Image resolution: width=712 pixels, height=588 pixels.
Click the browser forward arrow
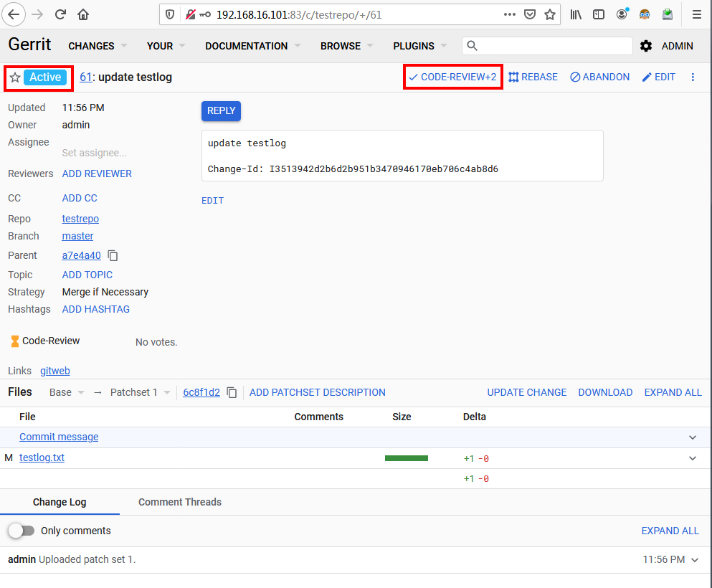pos(37,14)
